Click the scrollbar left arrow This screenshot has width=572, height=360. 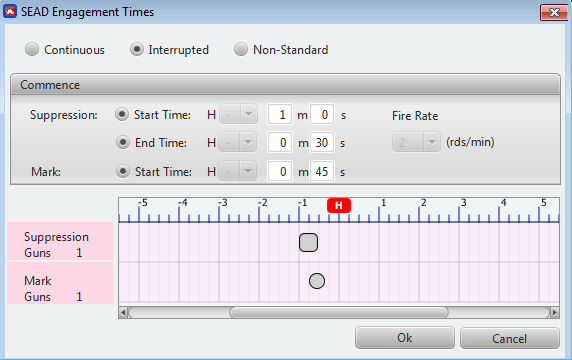[123, 313]
